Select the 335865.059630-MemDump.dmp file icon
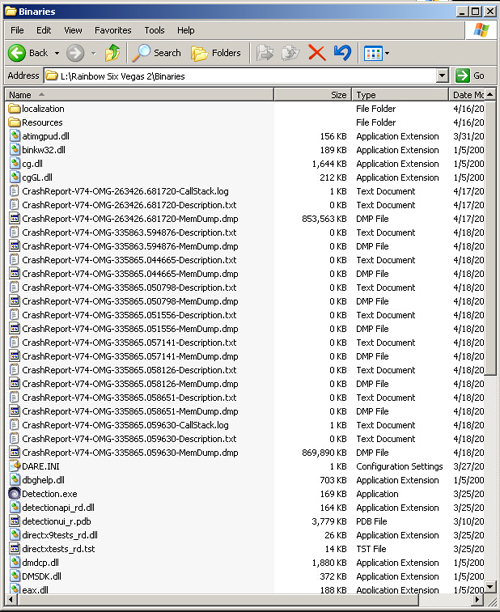The image size is (500, 612). point(14,452)
